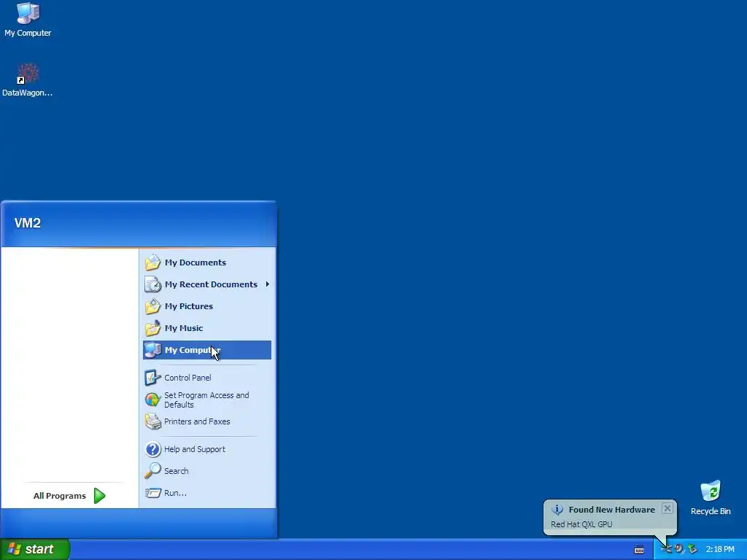Click the My Pictures folder icon

pyautogui.click(x=153, y=306)
